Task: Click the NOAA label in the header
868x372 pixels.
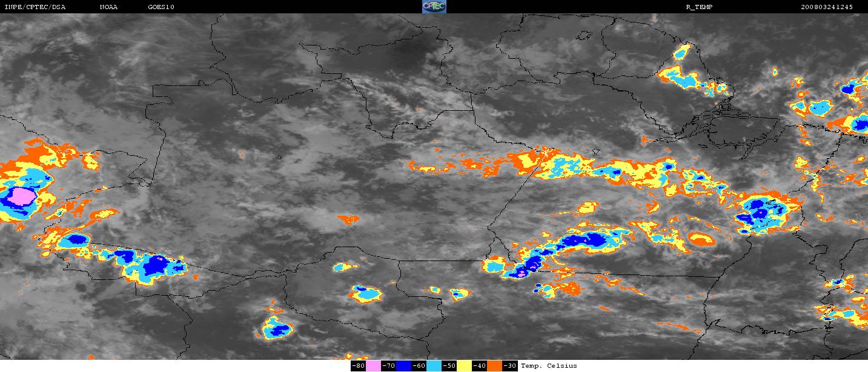Action: [109, 7]
